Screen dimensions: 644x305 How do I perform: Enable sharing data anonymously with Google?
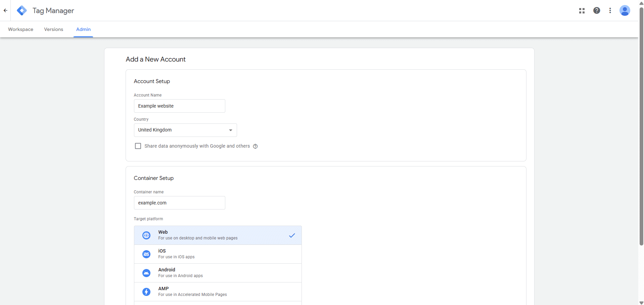coord(138,146)
